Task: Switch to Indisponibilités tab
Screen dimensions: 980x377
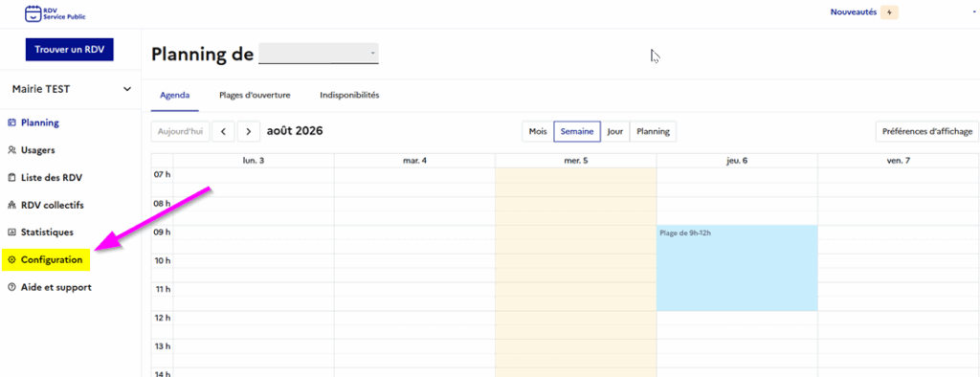Action: click(349, 96)
